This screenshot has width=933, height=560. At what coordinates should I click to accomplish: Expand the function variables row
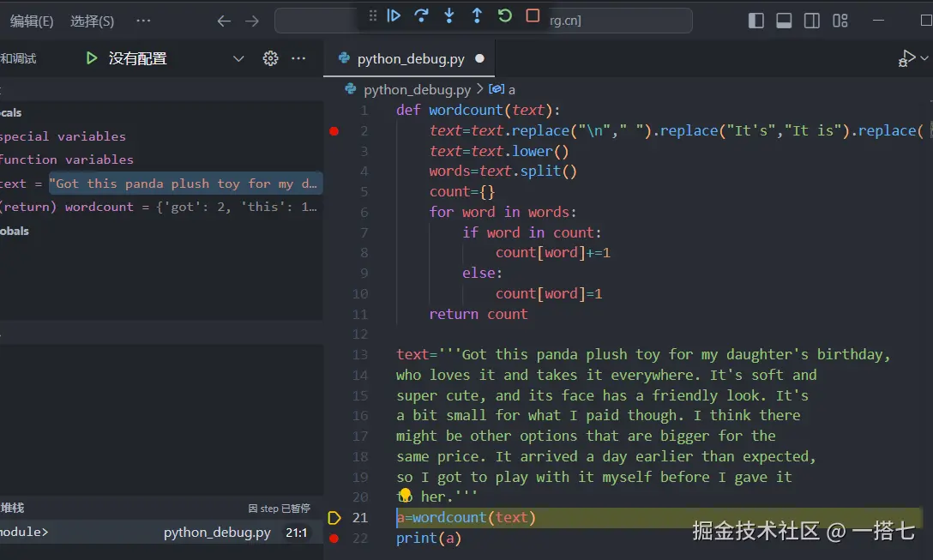tap(66, 160)
